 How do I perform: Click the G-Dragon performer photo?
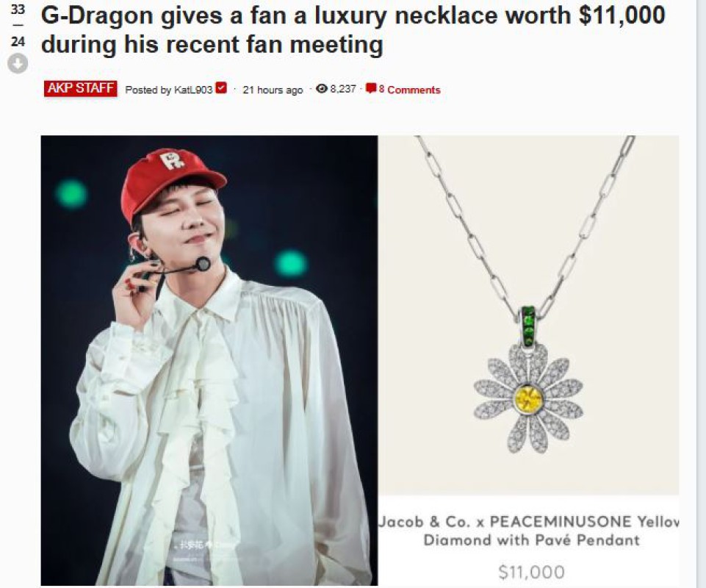pyautogui.click(x=209, y=360)
